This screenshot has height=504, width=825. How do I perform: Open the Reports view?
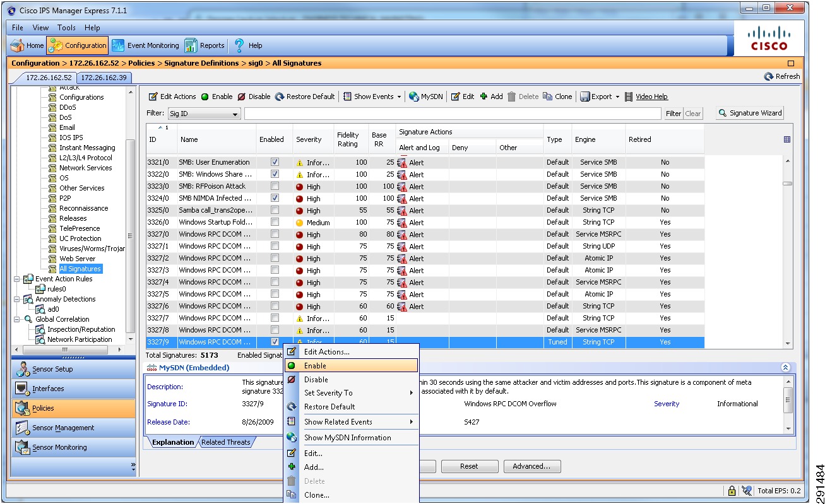(x=205, y=45)
